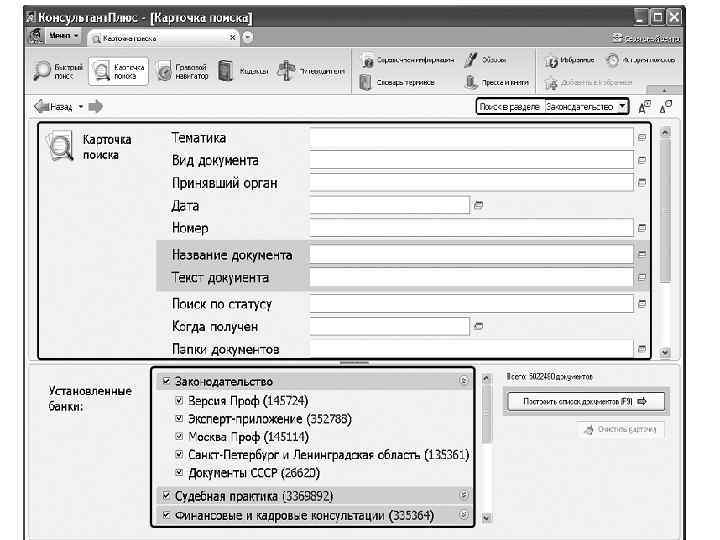720x540 pixels.
Task: Open selection icon next to Поиск по статусу
Action: pyautogui.click(x=642, y=304)
